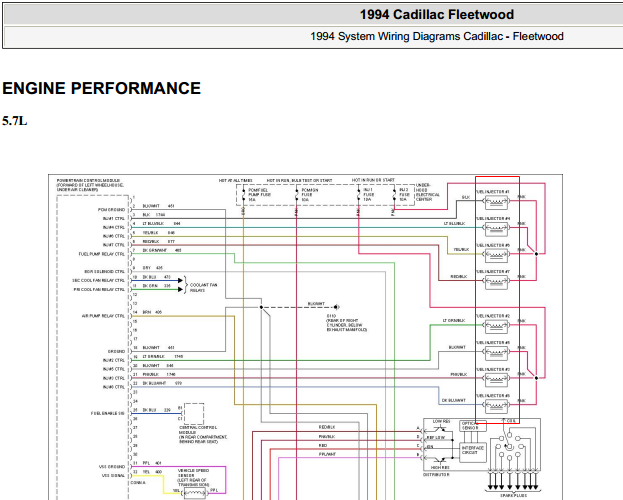The height and width of the screenshot is (500, 623).
Task: Click the 'HOT IN RUN OR START' label
Action: pyautogui.click(x=373, y=180)
